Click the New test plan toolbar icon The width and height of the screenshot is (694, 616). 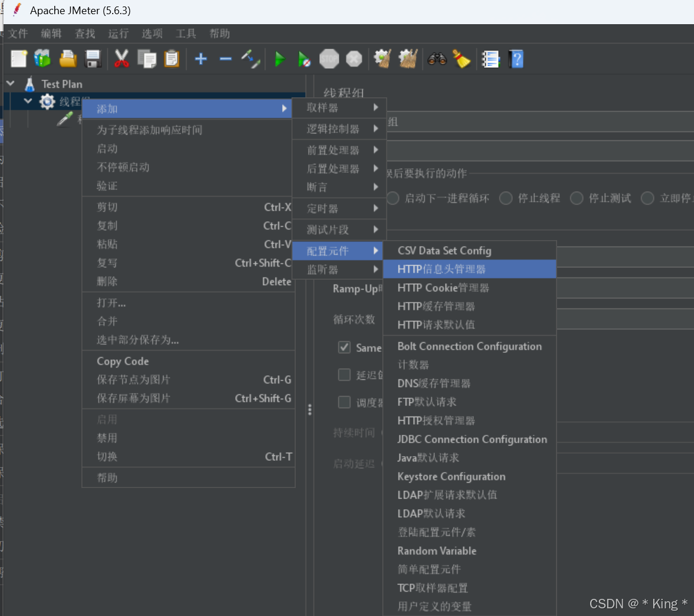(19, 59)
